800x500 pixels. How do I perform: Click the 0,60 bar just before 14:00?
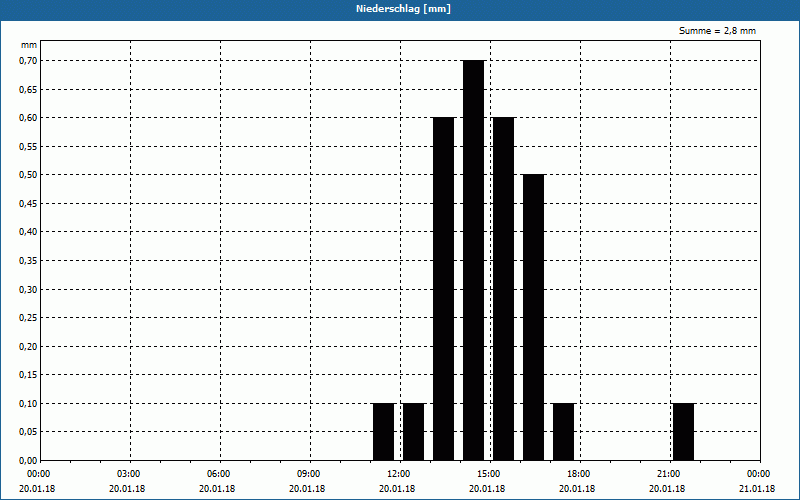pyautogui.click(x=443, y=289)
